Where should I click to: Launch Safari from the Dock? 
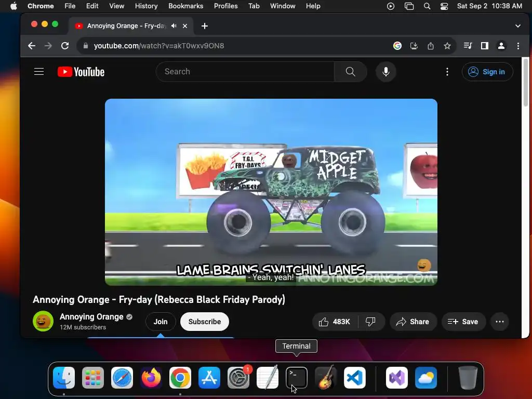pyautogui.click(x=122, y=378)
